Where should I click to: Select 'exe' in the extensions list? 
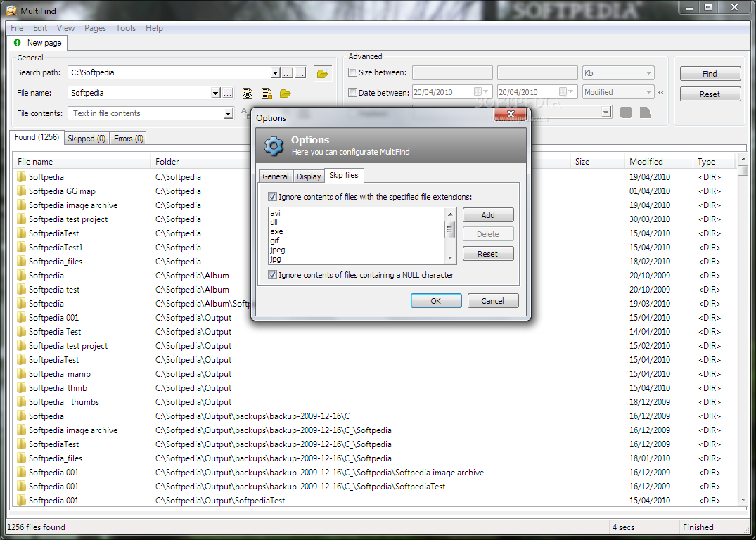pyautogui.click(x=276, y=231)
